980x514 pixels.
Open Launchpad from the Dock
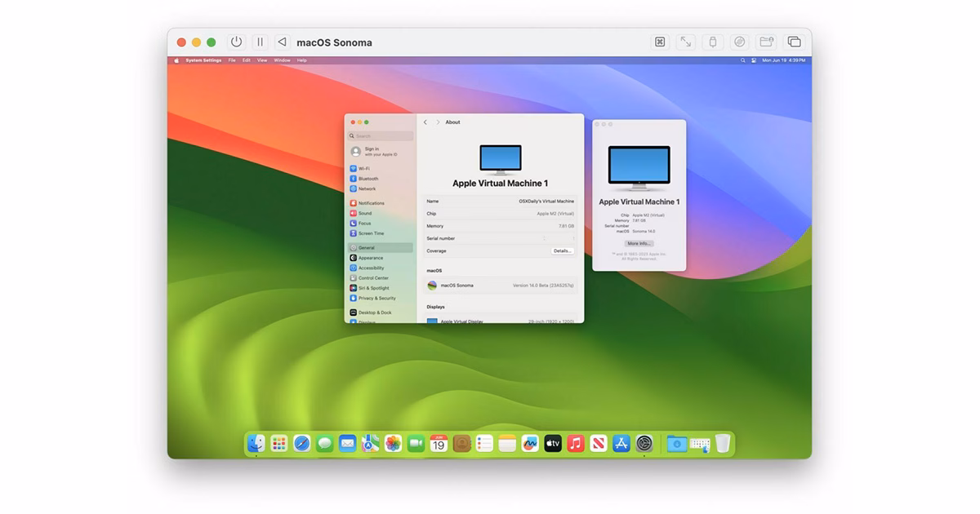point(279,443)
